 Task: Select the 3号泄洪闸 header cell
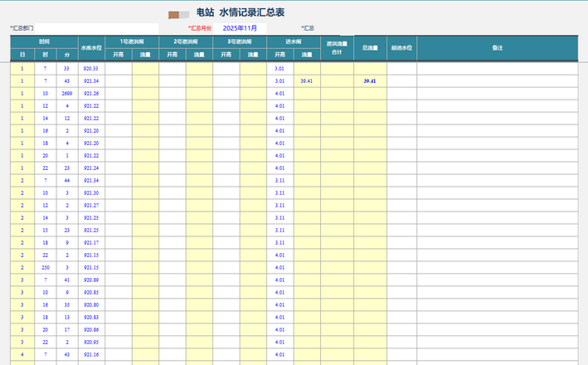coord(240,41)
